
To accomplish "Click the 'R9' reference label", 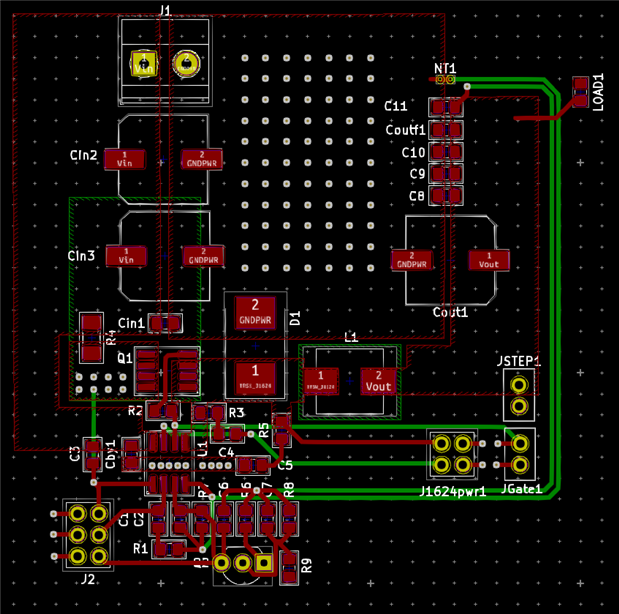I will pos(306,566).
